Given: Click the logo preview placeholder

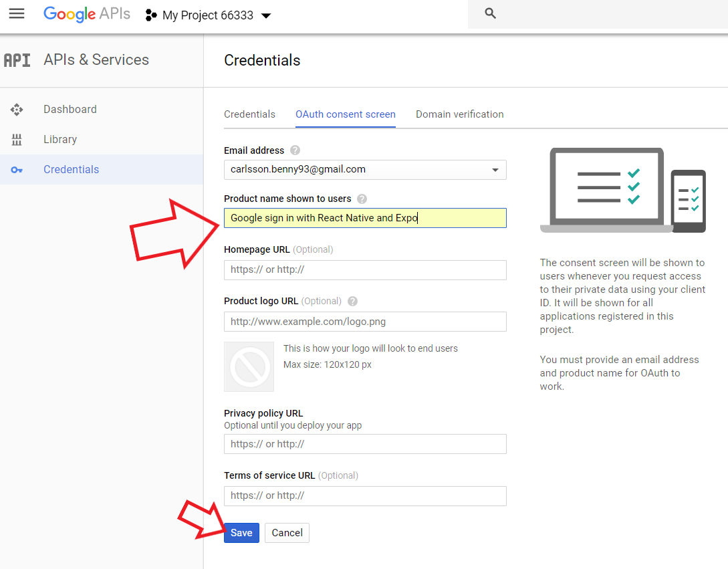Looking at the screenshot, I should pyautogui.click(x=249, y=367).
